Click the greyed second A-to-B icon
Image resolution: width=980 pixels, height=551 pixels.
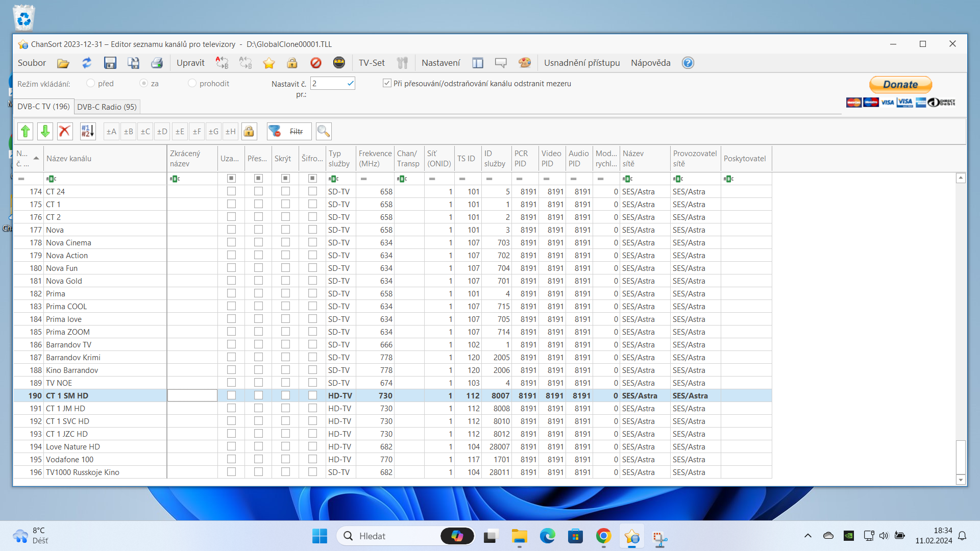[x=246, y=63]
